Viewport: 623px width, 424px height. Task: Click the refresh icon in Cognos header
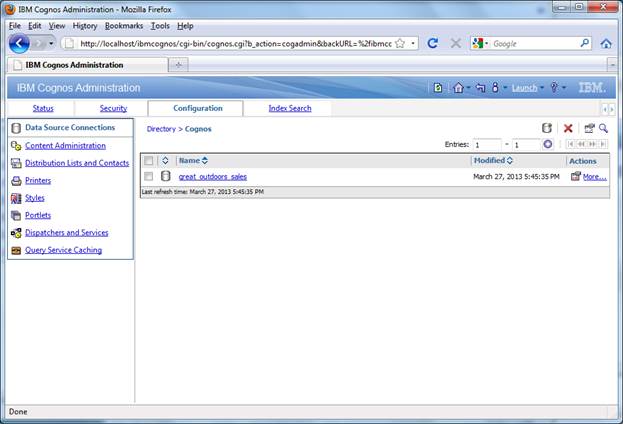click(x=438, y=87)
